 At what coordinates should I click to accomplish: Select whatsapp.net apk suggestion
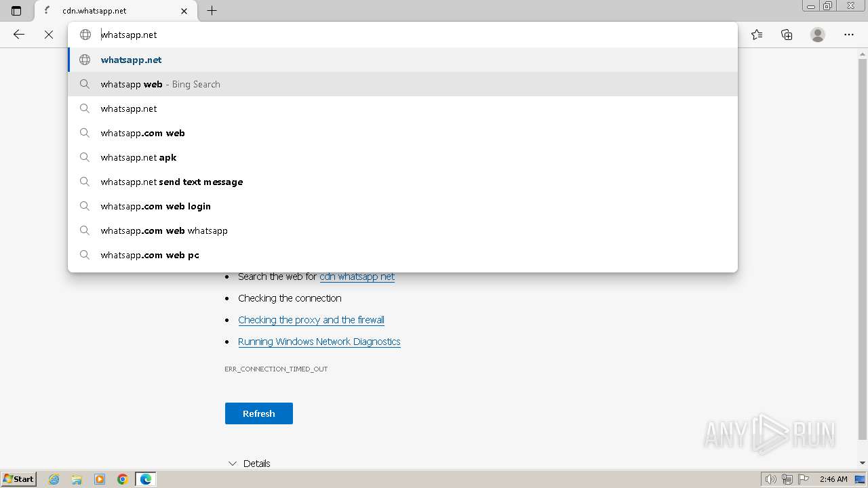[x=403, y=157]
